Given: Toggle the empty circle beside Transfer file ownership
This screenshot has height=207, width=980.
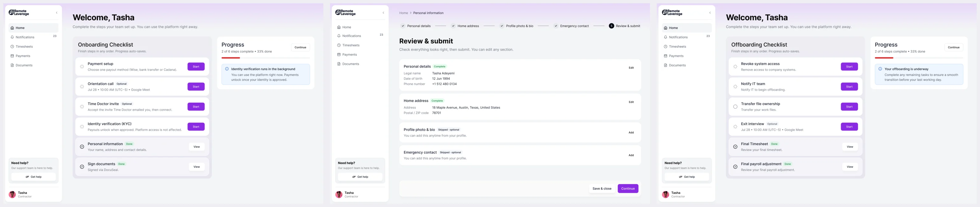Looking at the screenshot, I should [x=735, y=107].
